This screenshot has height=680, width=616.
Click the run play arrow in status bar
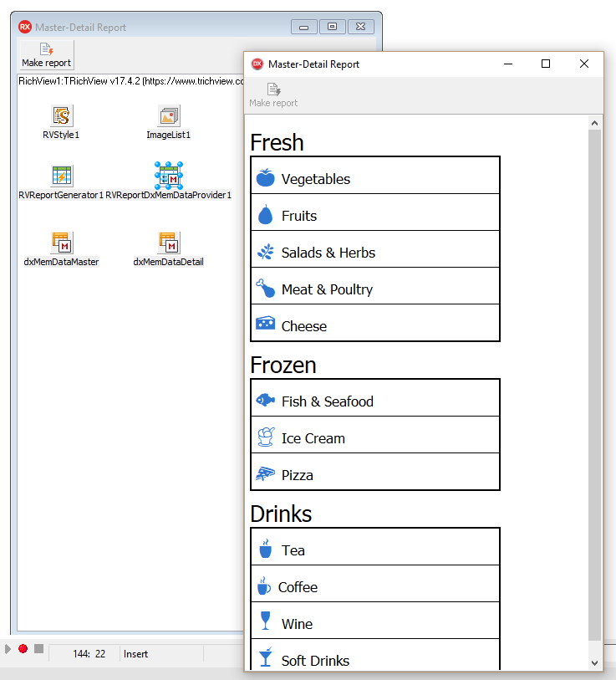8,649
